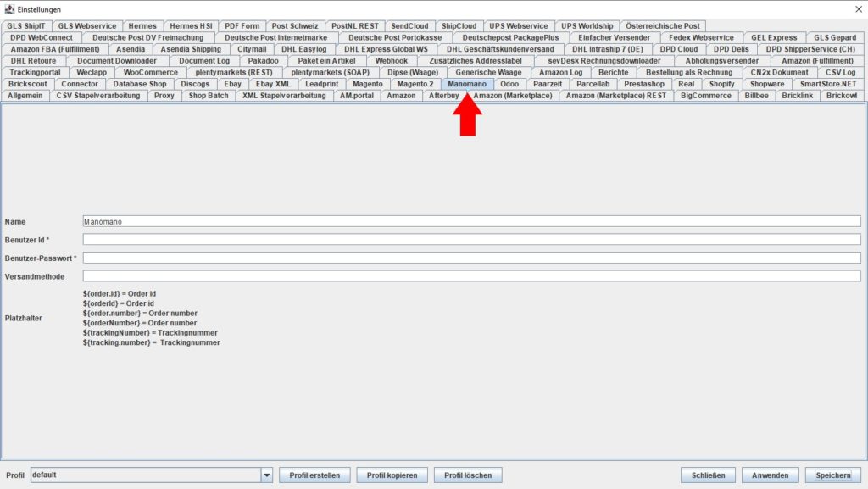Save settings with the Speichern button
The width and height of the screenshot is (868, 489).
[833, 475]
